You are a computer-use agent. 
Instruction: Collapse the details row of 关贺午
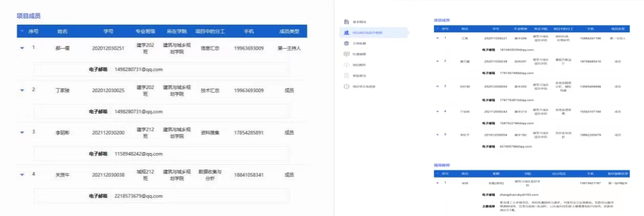coord(22,175)
